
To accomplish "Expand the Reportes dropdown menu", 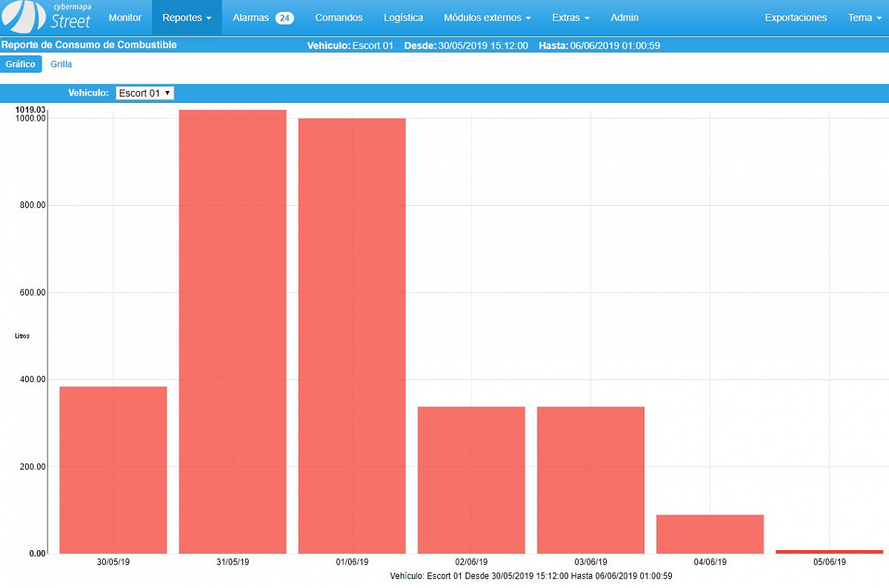I will click(187, 17).
